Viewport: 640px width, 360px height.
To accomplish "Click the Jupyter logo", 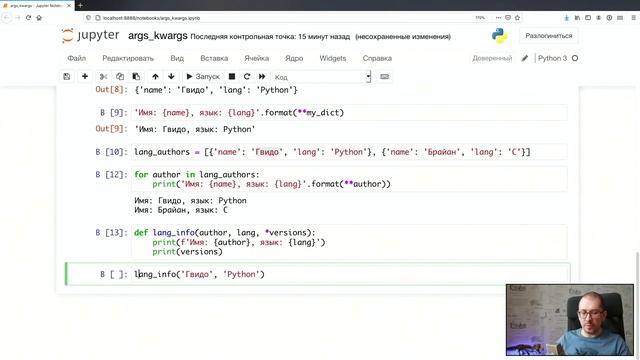I will [91, 36].
